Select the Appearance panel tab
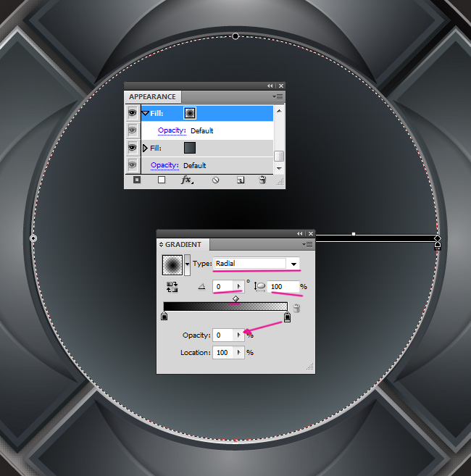This screenshot has width=471, height=476. (x=152, y=96)
